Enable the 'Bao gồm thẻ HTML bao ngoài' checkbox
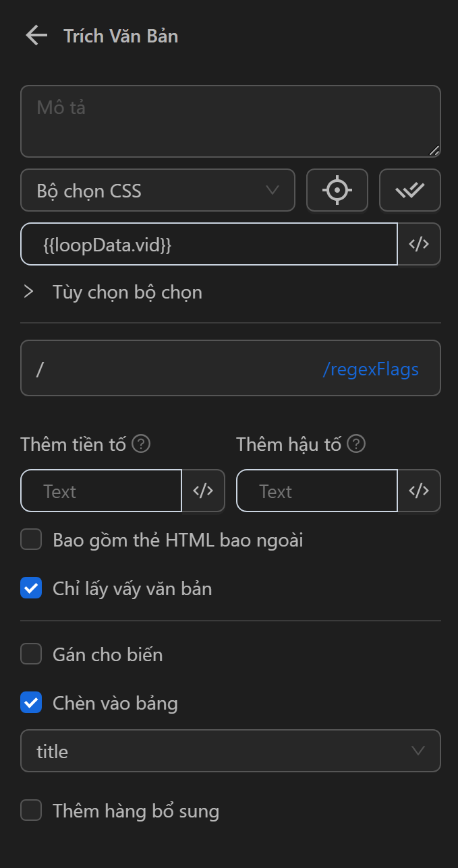458x868 pixels. pyautogui.click(x=30, y=539)
